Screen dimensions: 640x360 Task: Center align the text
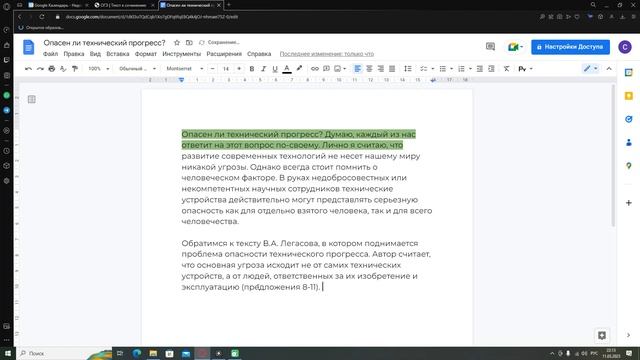[x=369, y=69]
